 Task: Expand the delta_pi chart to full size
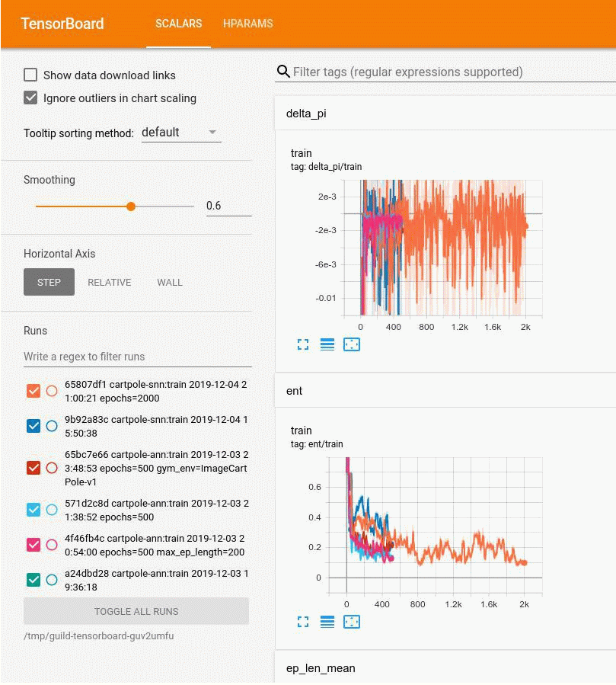click(x=303, y=344)
